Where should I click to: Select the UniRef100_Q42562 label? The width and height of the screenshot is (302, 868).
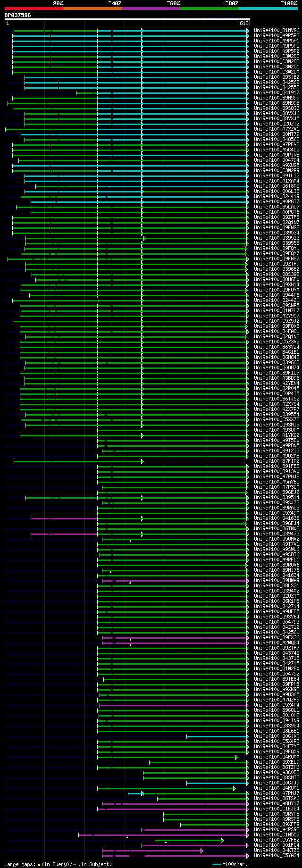pyautogui.click(x=277, y=82)
